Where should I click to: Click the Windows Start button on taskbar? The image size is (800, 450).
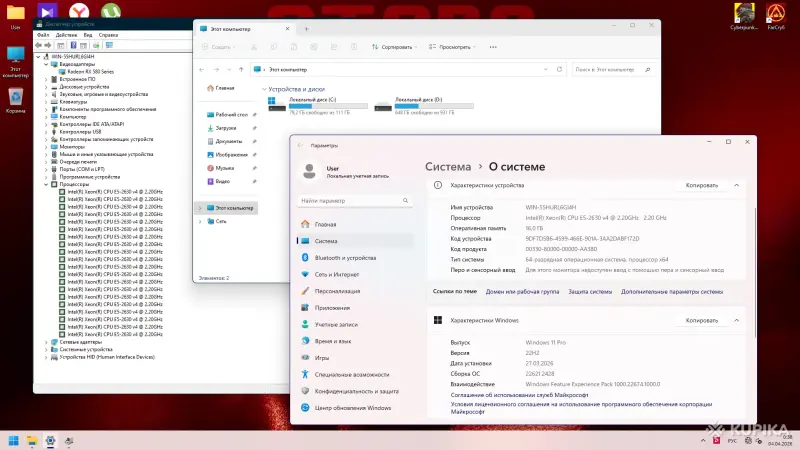14,440
